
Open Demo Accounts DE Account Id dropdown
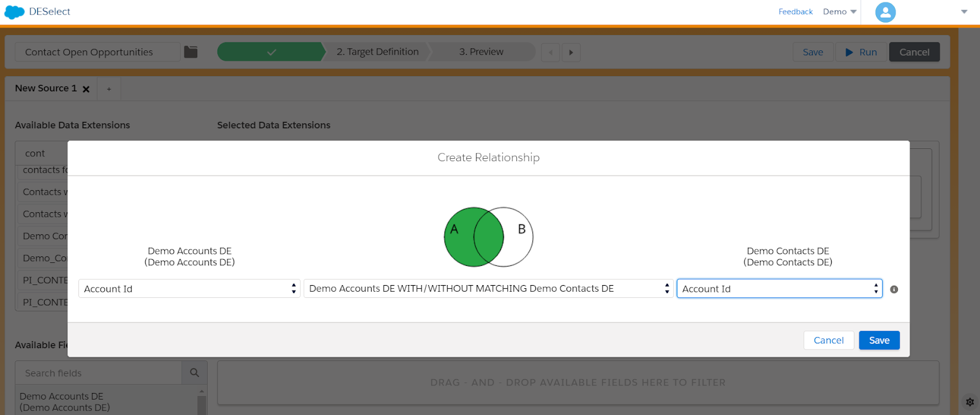pyautogui.click(x=189, y=289)
